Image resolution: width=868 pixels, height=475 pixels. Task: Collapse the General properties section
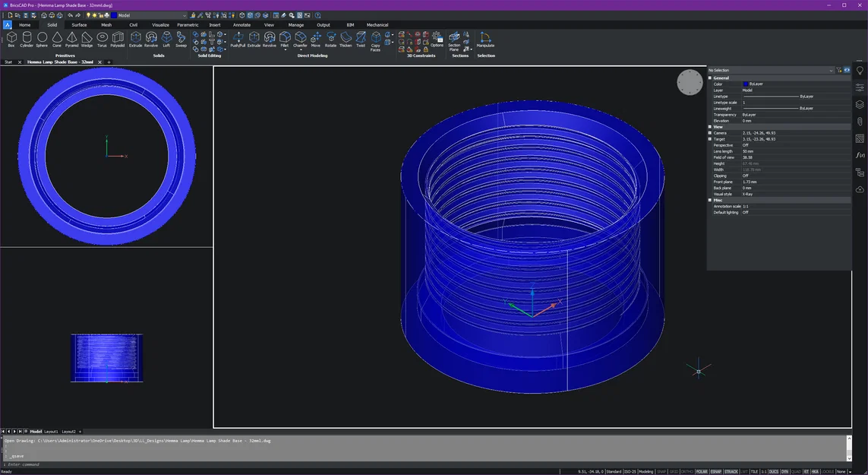pos(710,78)
